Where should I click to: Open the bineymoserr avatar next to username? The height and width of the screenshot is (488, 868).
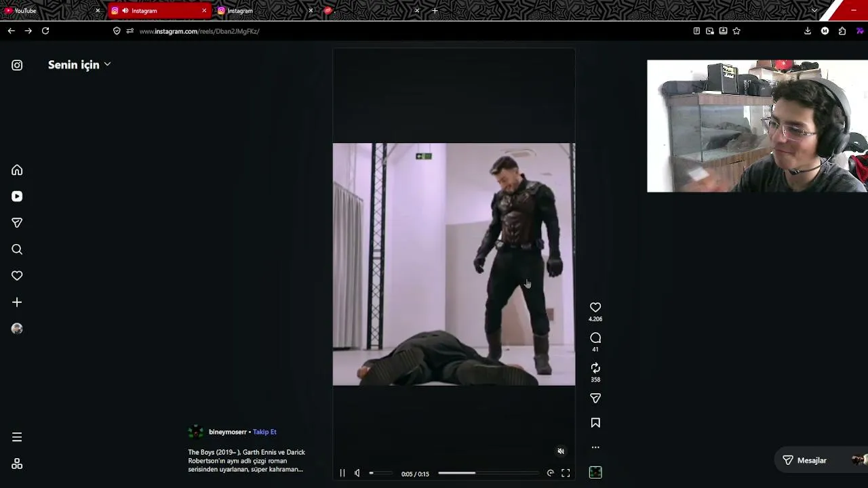(195, 432)
